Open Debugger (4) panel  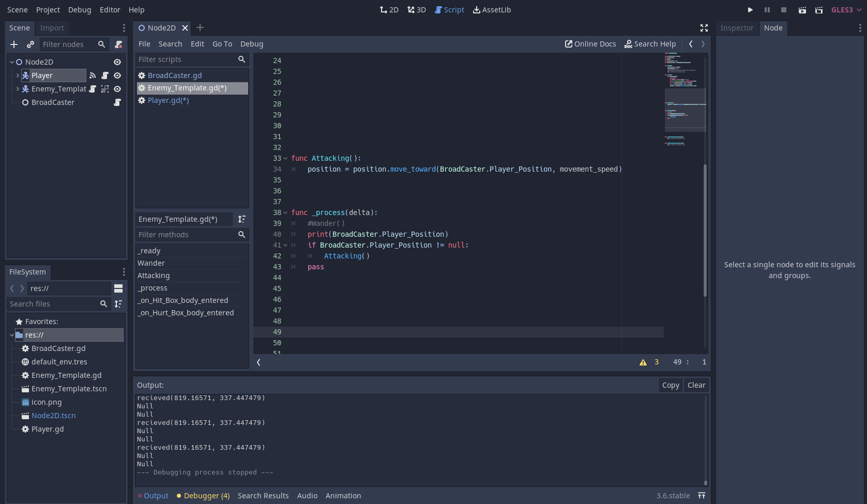coord(203,496)
